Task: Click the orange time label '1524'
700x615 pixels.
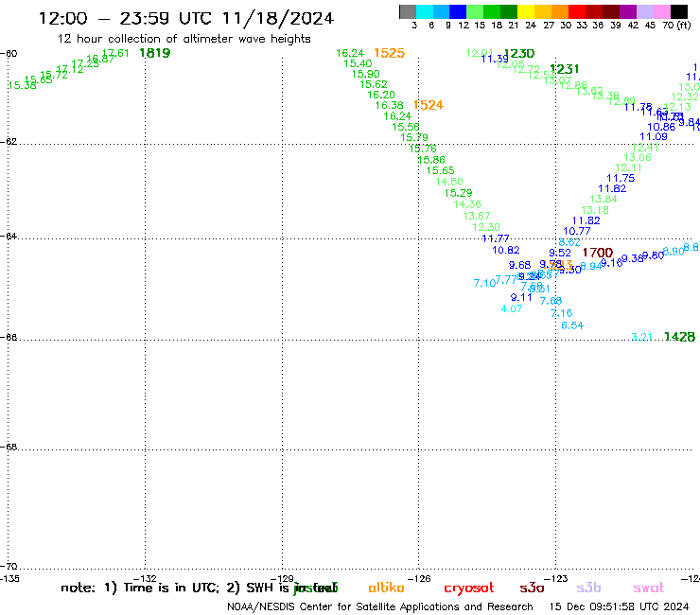Action: click(429, 105)
